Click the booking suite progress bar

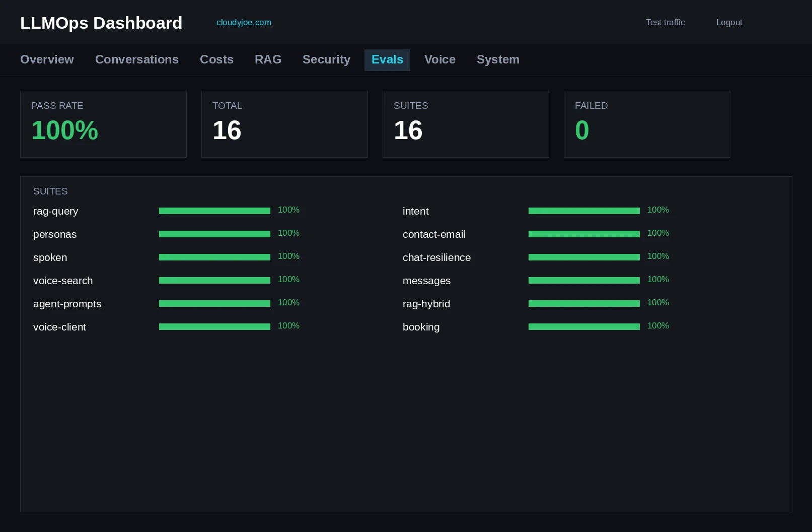(x=584, y=327)
